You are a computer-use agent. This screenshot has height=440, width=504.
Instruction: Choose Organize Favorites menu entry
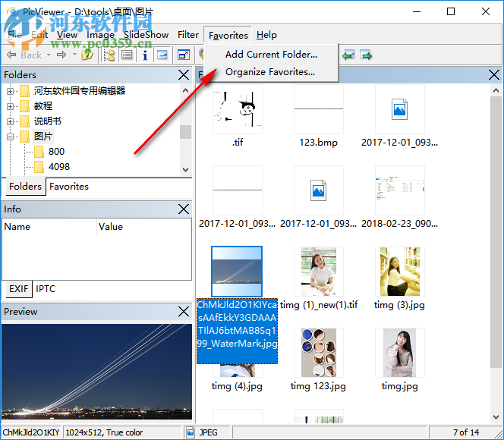coord(269,72)
